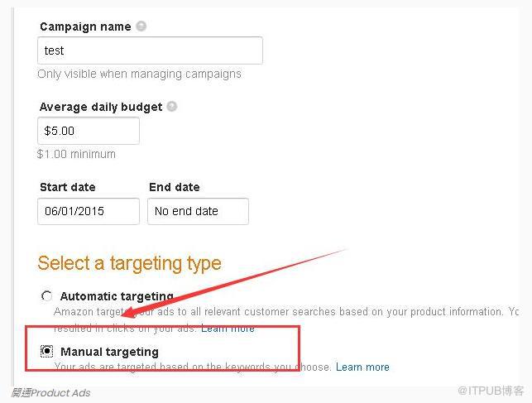The image size is (532, 403).
Task: Click the Manual targeting label
Action: point(109,352)
